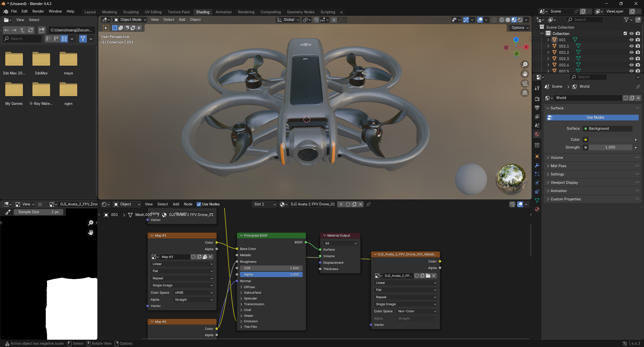
Task: Create a new World datablock copy
Action: (632, 98)
